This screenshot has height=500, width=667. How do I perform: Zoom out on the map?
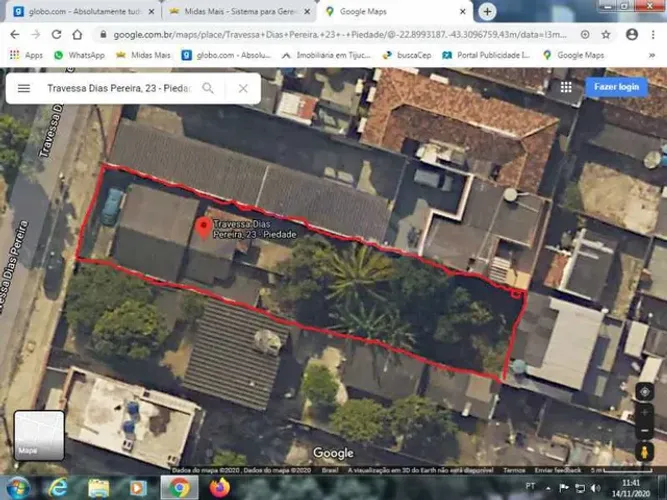(x=644, y=431)
